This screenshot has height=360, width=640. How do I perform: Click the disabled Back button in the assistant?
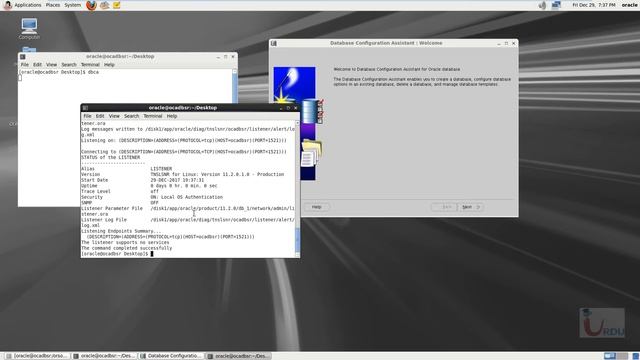pos(444,207)
